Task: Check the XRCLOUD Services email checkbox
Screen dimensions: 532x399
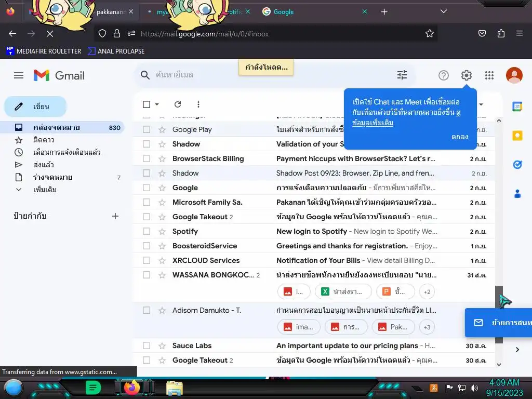Action: [146, 260]
